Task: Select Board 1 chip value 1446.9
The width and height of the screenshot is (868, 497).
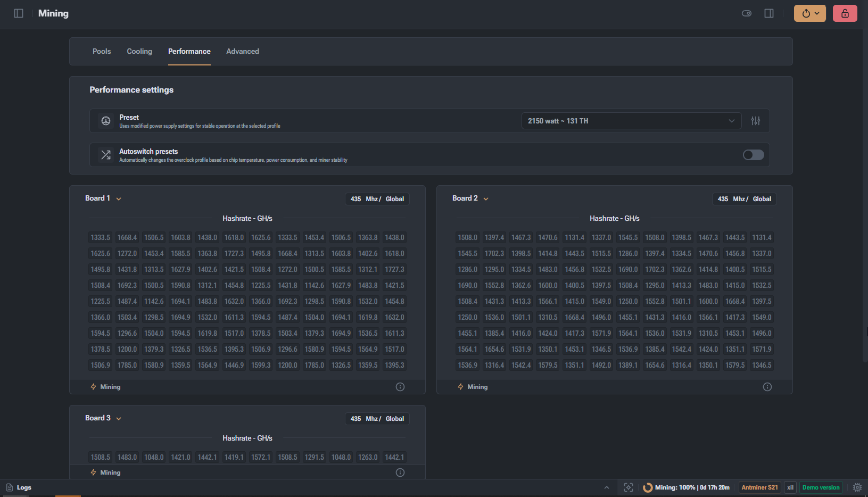Action: (x=234, y=365)
